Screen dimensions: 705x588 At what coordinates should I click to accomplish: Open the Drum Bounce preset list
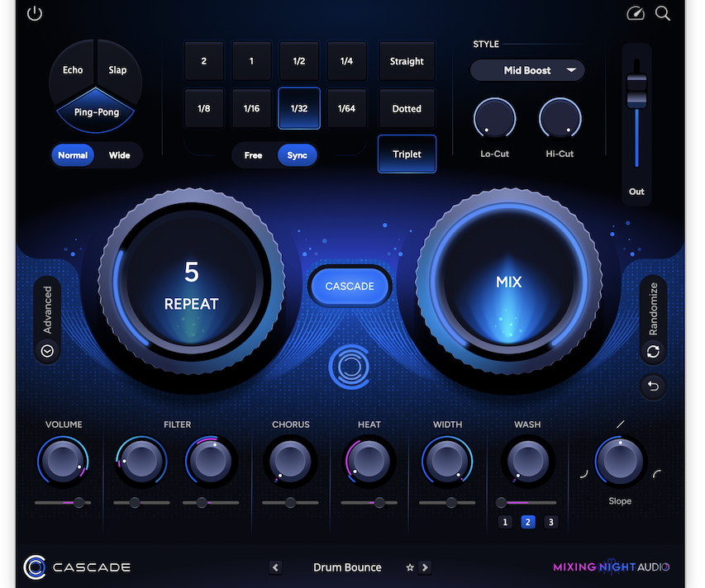pos(347,567)
